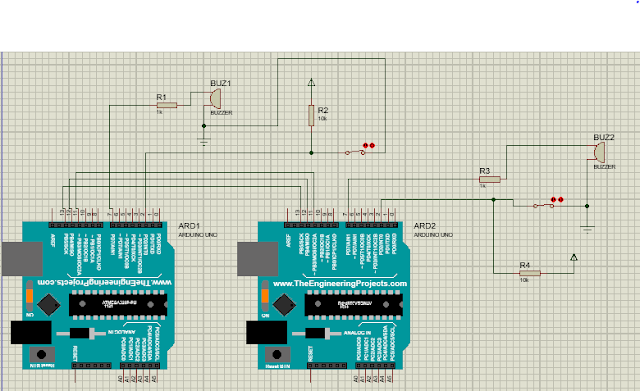Click the R2 reference label

click(x=322, y=110)
